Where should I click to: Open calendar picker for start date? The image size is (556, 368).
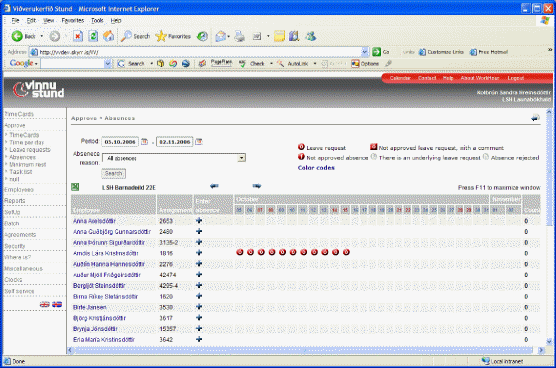[144, 142]
